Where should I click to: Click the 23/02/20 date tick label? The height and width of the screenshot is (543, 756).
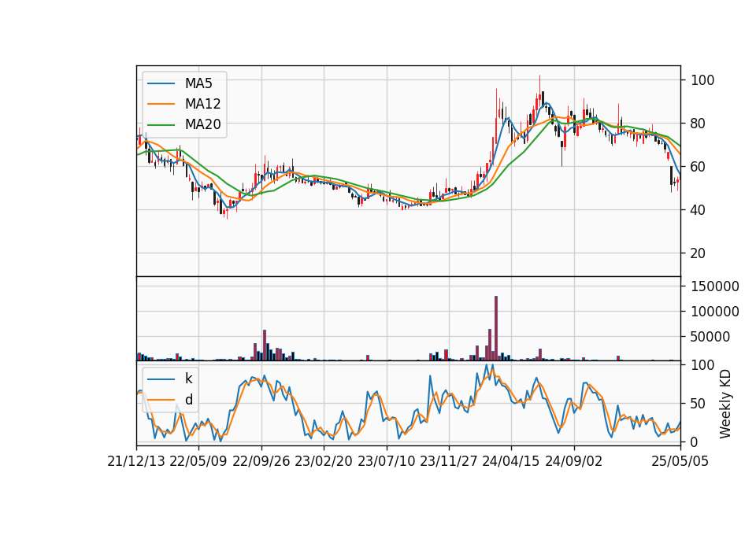(x=324, y=461)
